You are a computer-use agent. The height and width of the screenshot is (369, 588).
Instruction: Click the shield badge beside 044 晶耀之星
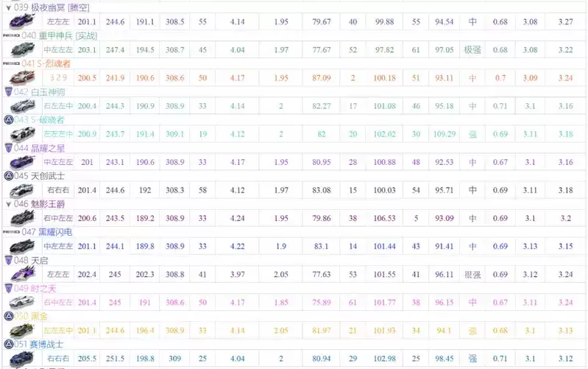(7, 147)
